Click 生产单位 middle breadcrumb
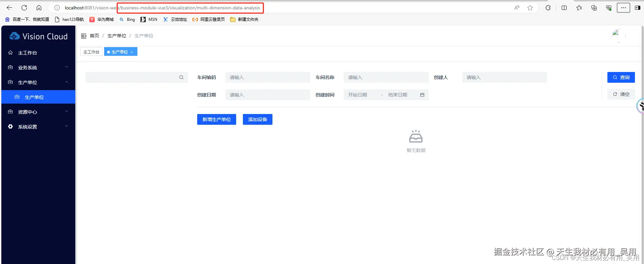Image resolution: width=644 pixels, height=264 pixels. click(117, 36)
